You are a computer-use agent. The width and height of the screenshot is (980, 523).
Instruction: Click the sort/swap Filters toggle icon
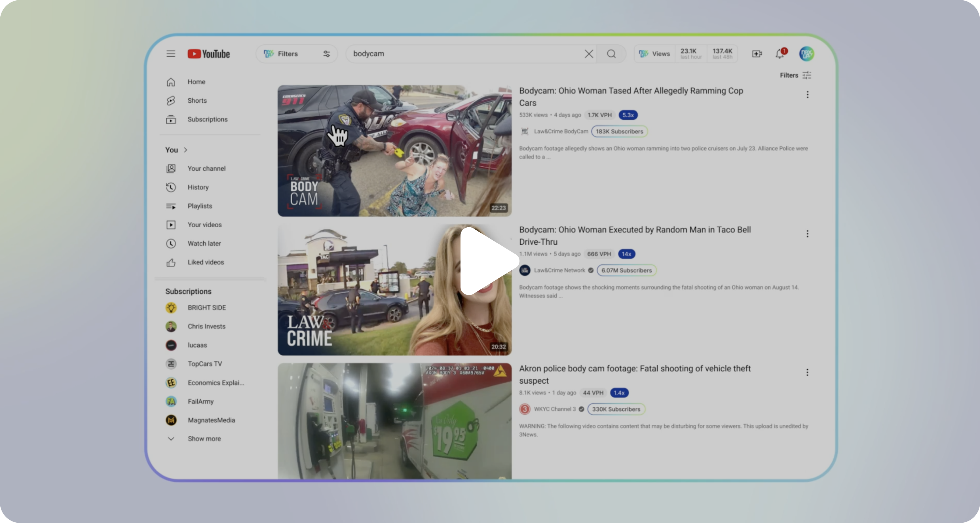coord(327,54)
